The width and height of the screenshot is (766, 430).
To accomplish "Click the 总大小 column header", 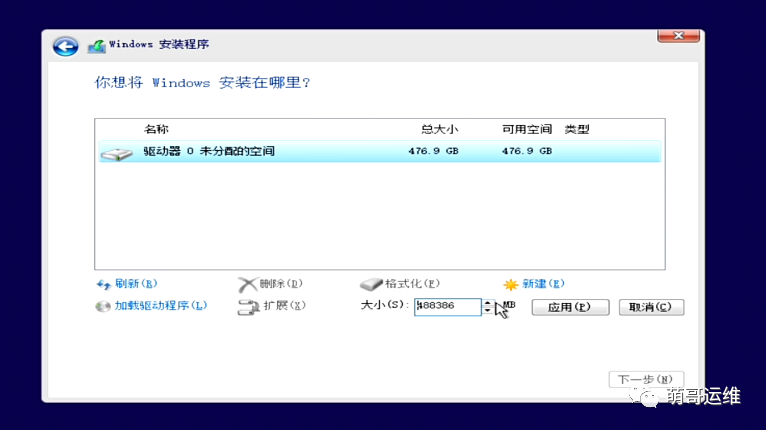I will pos(439,129).
